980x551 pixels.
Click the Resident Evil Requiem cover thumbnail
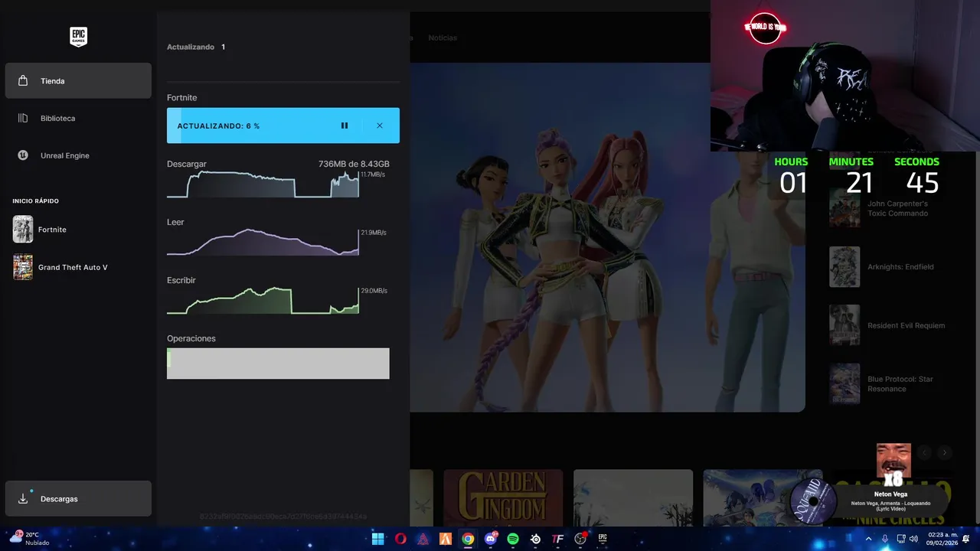(x=844, y=325)
